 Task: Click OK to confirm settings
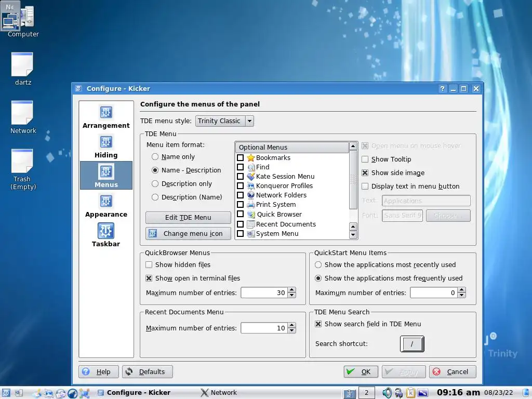361,372
